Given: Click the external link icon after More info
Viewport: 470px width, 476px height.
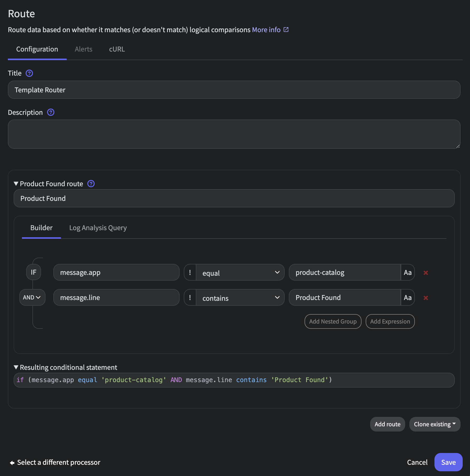Looking at the screenshot, I should click(286, 30).
